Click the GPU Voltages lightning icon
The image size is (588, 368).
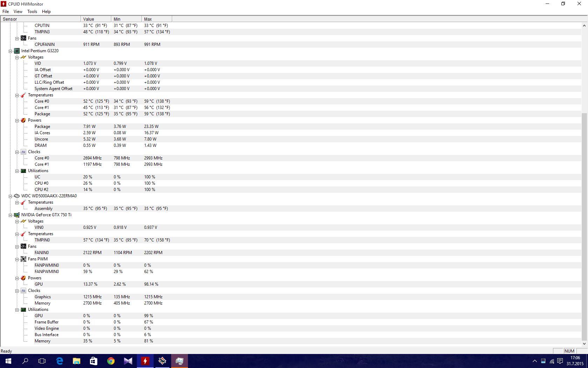coord(23,221)
